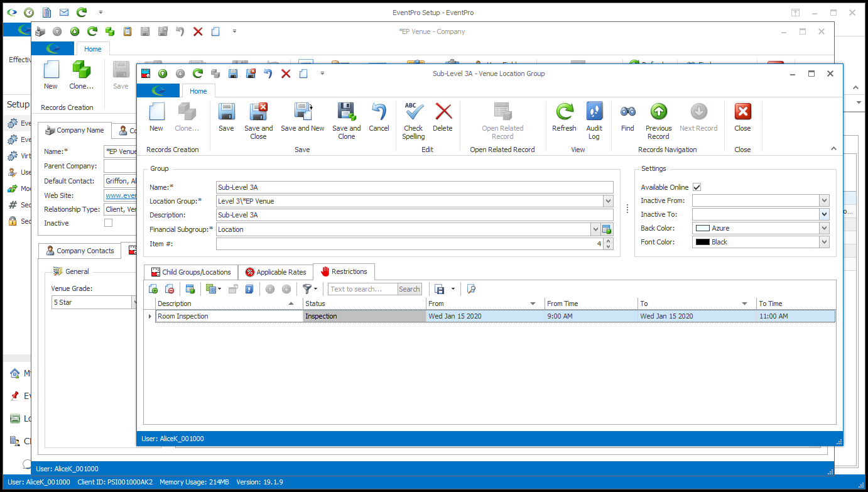Image resolution: width=868 pixels, height=492 pixels.
Task: Open the Back Color Azure dropdown arrow
Action: point(824,228)
